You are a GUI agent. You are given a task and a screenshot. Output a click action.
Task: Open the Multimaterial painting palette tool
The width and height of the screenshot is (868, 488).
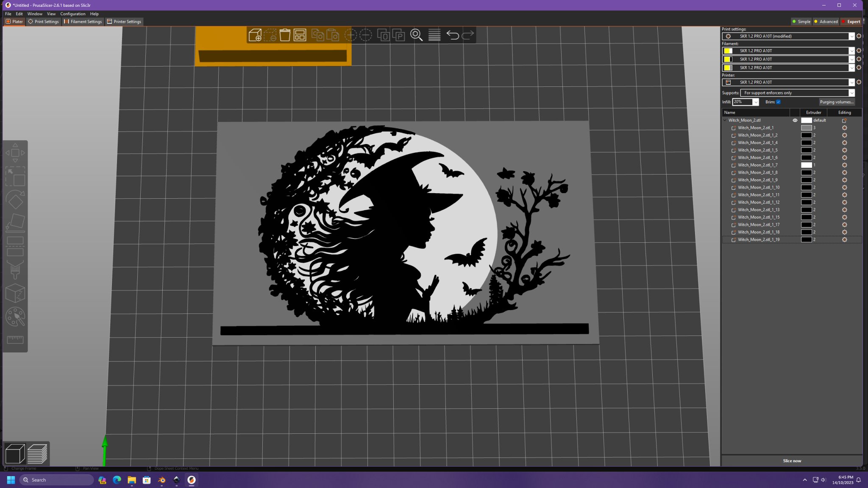pyautogui.click(x=15, y=317)
